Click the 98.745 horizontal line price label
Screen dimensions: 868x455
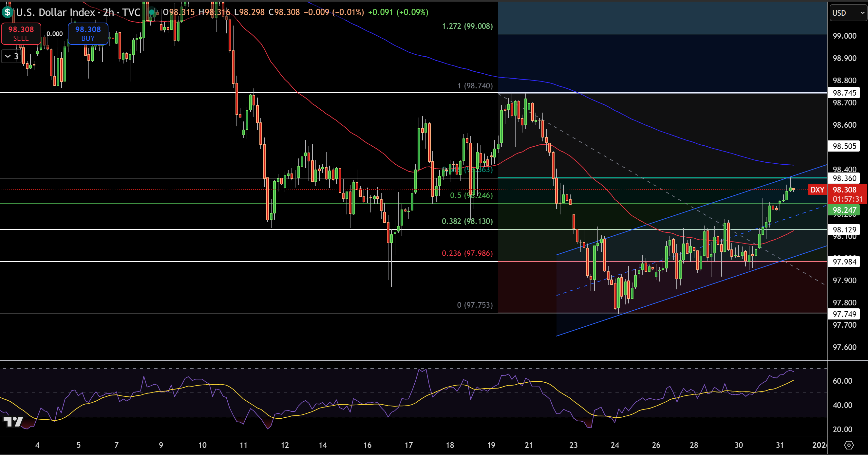844,93
